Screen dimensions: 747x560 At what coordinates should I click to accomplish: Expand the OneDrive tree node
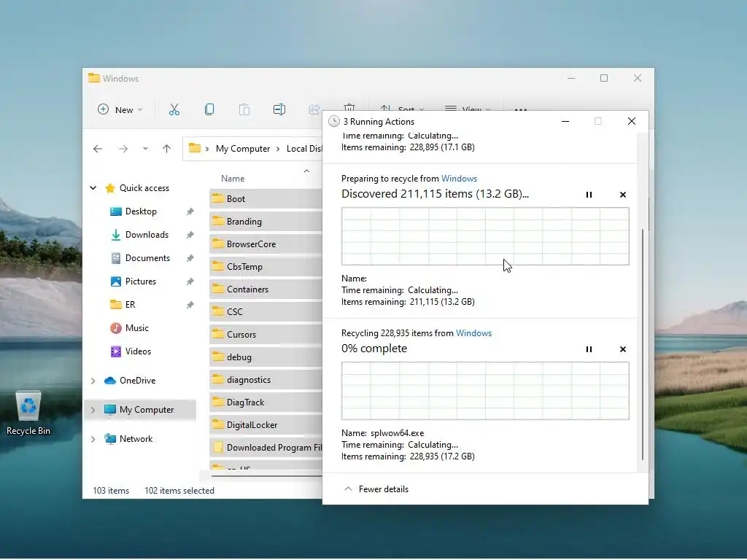(93, 381)
